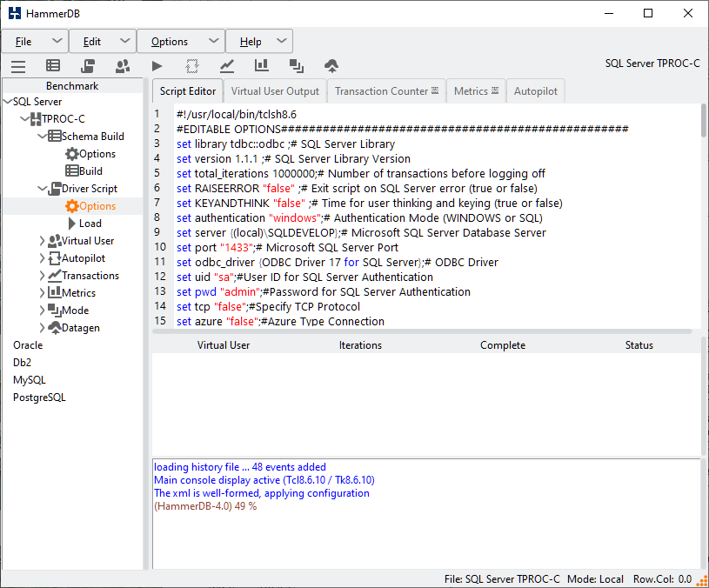Select Db2 in the Benchmark tree

pos(22,363)
